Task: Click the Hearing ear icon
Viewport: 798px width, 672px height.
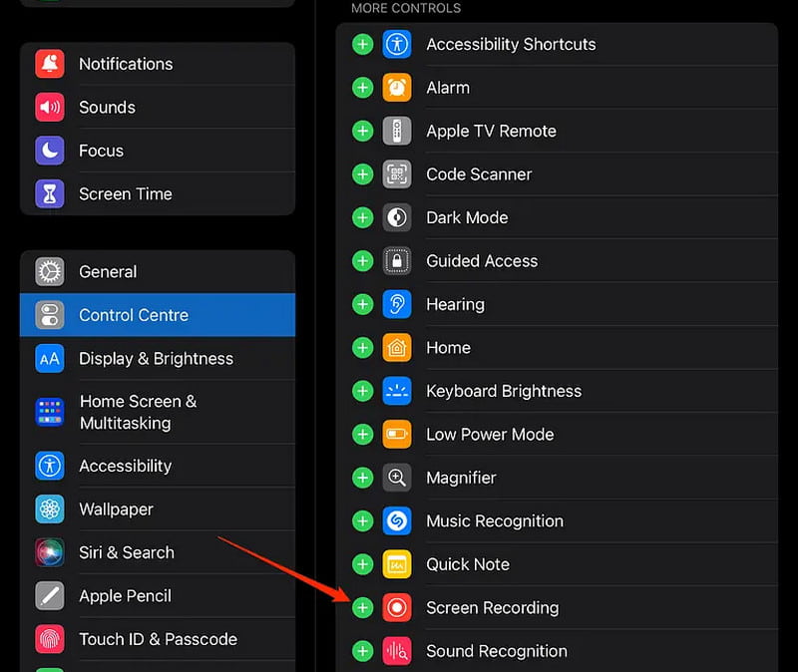Action: [397, 304]
